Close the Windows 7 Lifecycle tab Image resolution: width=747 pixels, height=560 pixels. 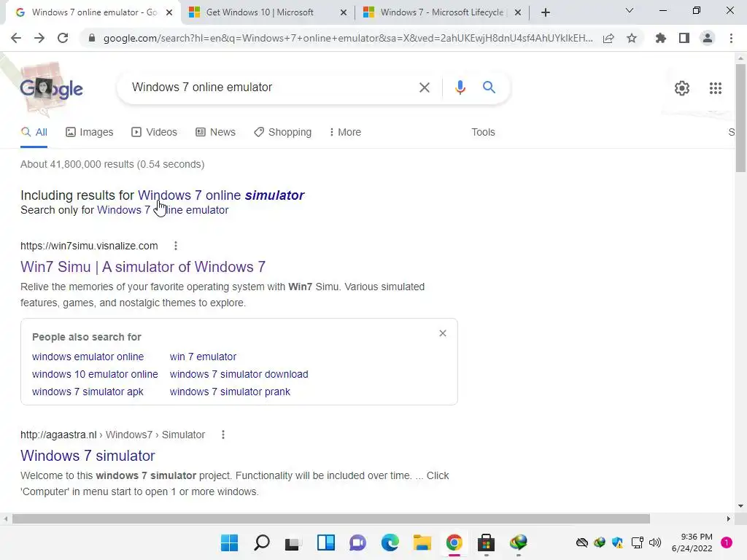click(518, 12)
